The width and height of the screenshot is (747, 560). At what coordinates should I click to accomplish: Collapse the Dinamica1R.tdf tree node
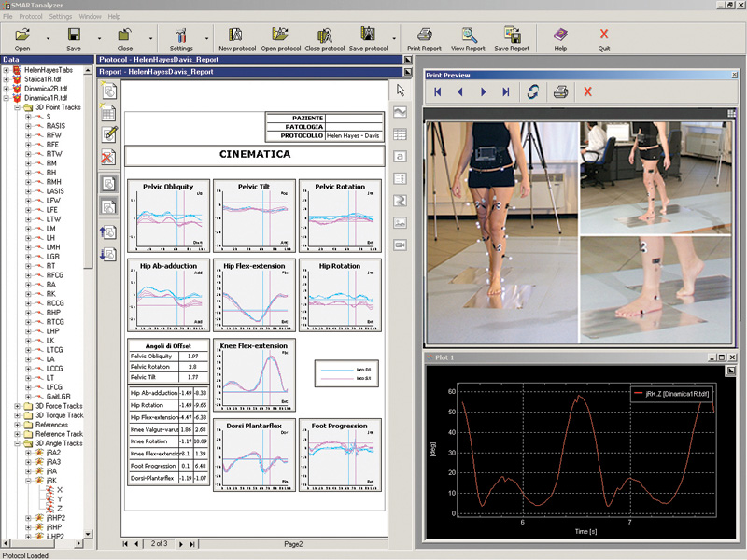[7, 98]
